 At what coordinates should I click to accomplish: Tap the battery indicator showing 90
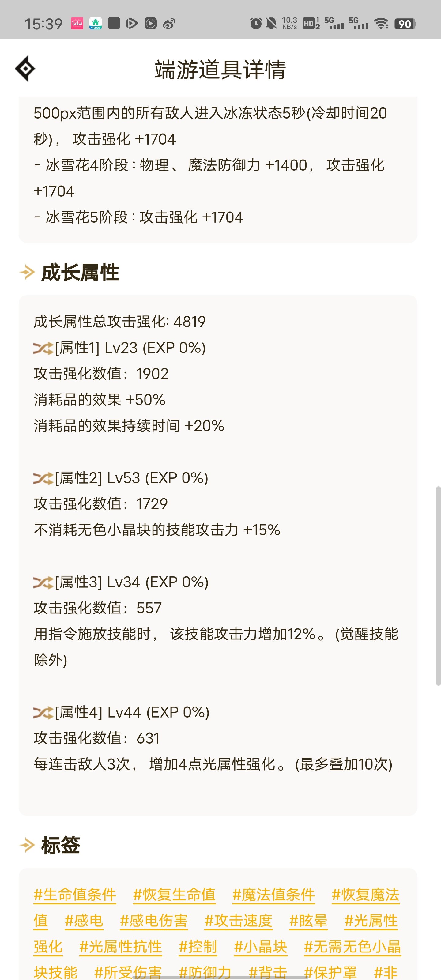coord(405,24)
